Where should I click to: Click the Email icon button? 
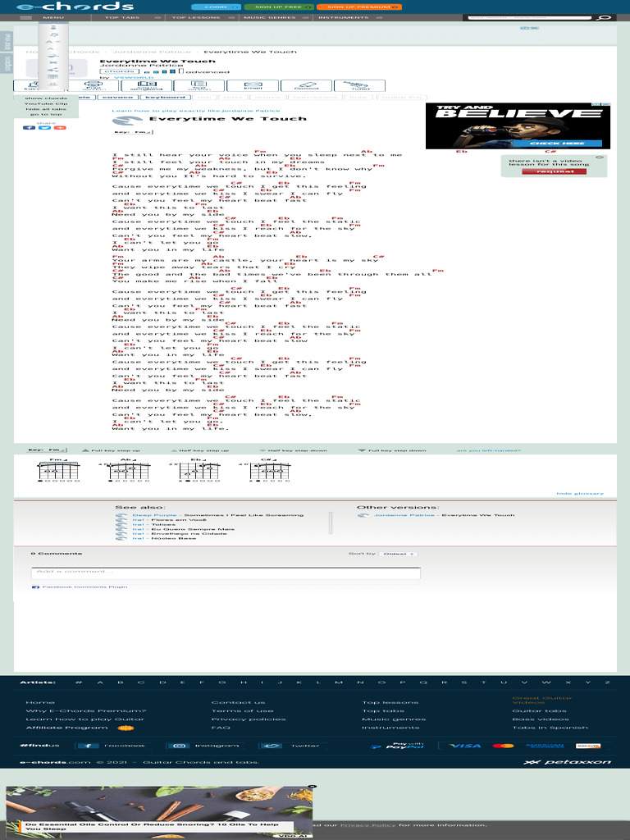(253, 85)
